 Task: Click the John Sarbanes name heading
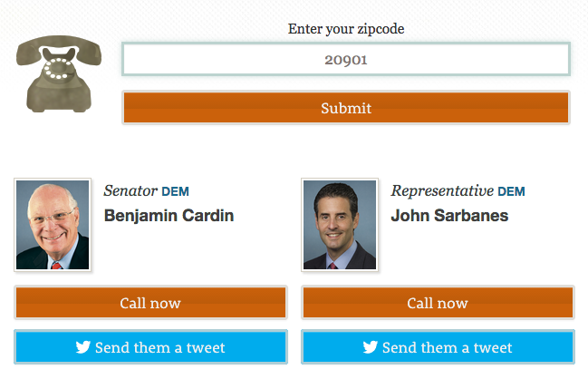[449, 216]
